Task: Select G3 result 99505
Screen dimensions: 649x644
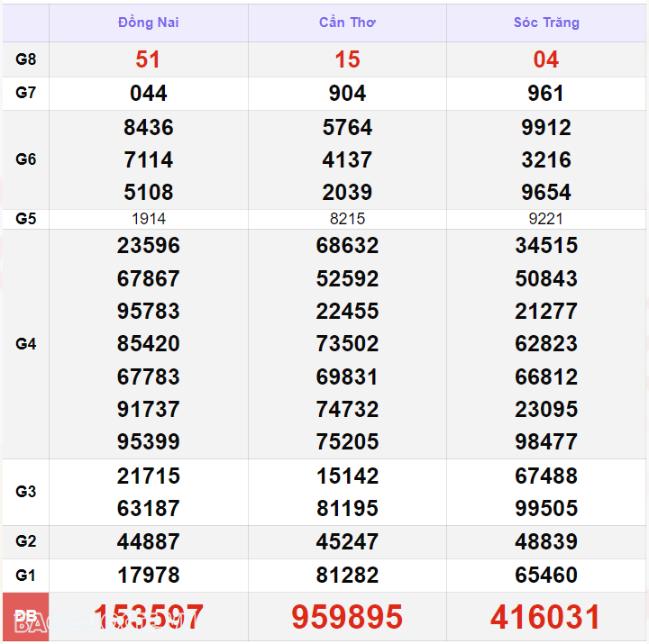Action: (546, 509)
